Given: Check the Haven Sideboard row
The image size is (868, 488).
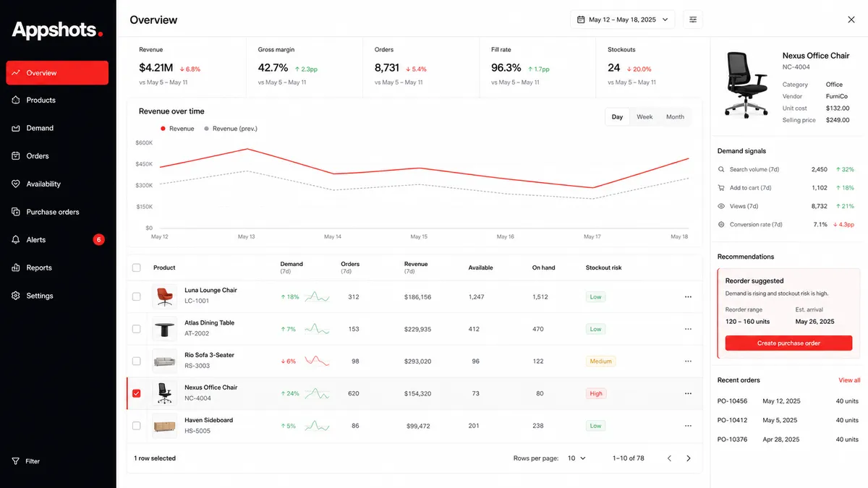Looking at the screenshot, I should point(137,426).
